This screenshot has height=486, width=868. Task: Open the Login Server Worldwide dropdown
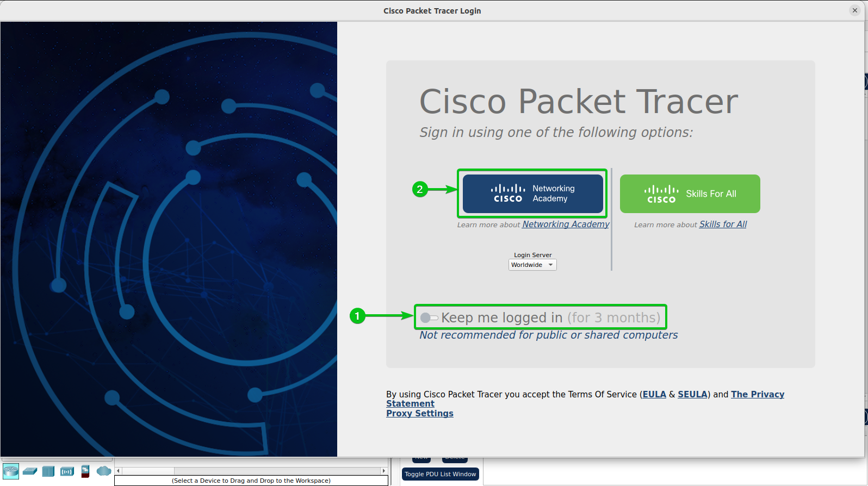(532, 265)
